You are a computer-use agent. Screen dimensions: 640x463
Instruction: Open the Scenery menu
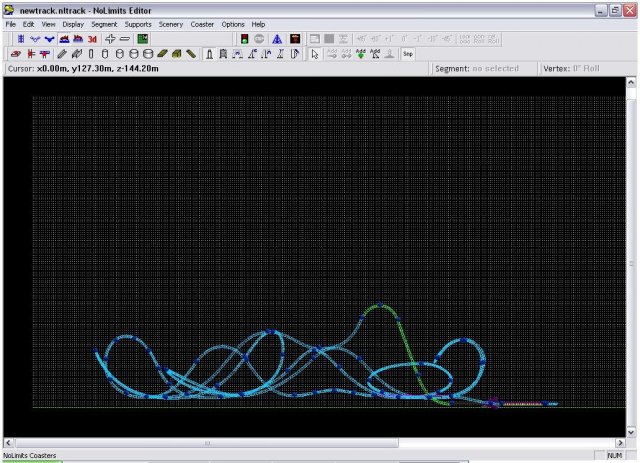[171, 23]
